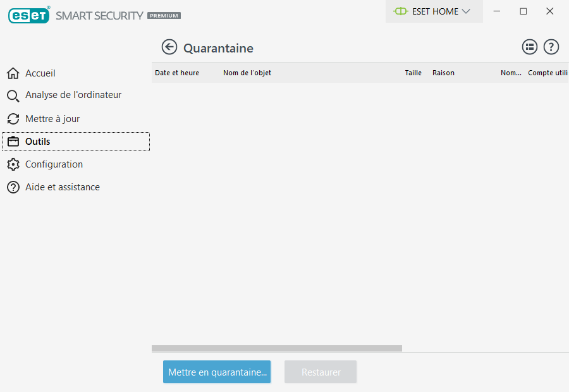
Task: Click the Nom... column header
Action: [511, 73]
